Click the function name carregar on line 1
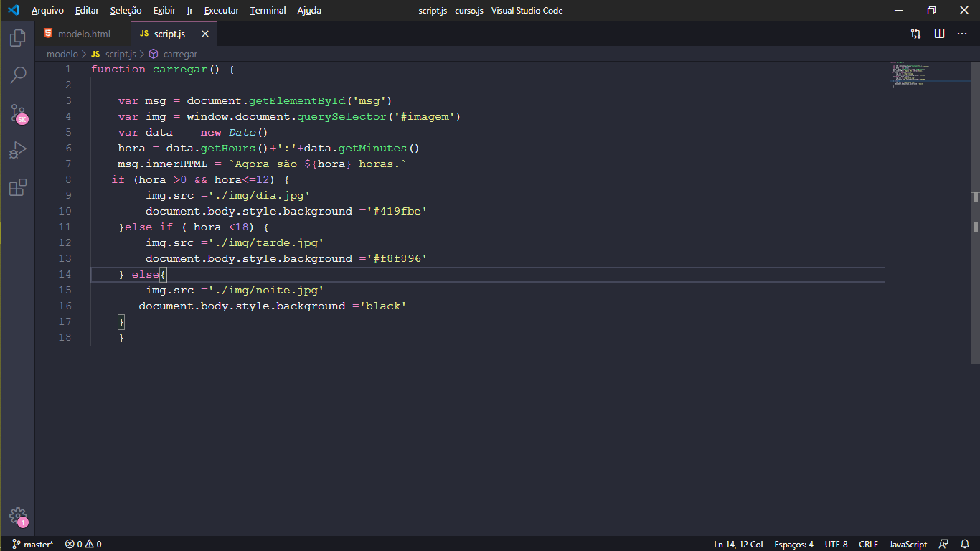 [x=180, y=69]
